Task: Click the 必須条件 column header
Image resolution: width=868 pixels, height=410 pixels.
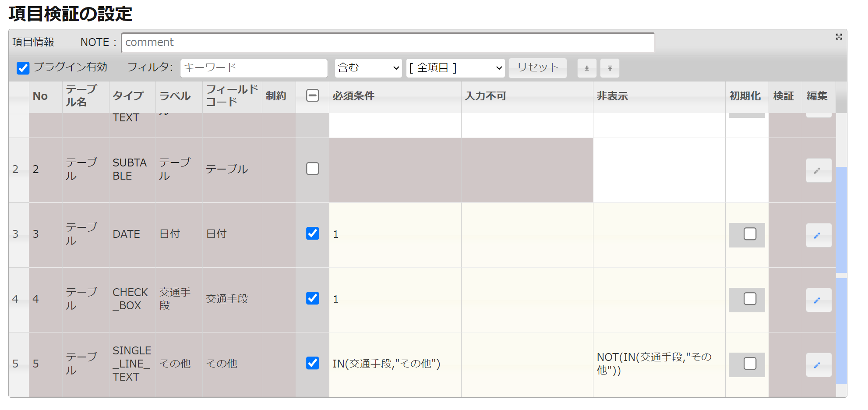Action: pos(395,96)
